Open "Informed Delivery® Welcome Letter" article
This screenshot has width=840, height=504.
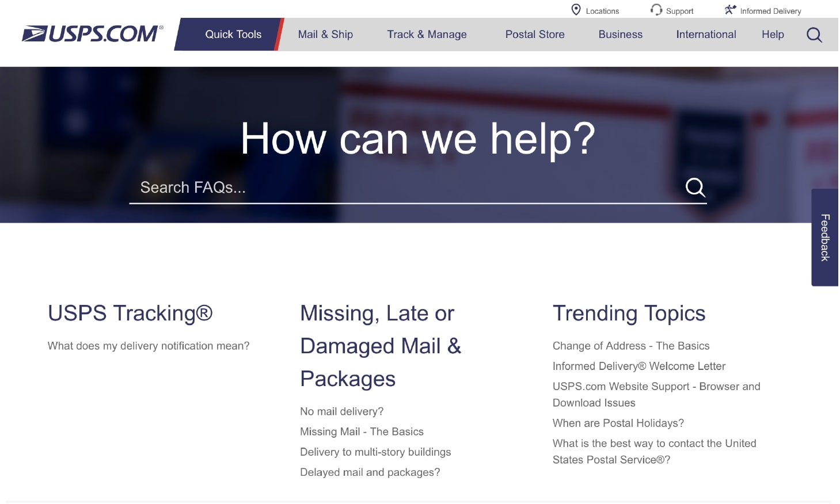(x=639, y=366)
